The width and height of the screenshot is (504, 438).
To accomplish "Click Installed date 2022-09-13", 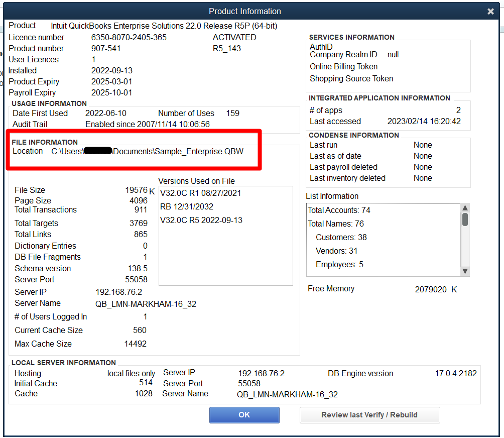I will [x=112, y=70].
